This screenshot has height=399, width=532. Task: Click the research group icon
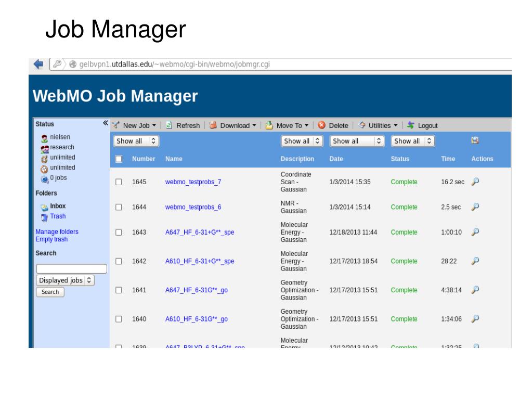pyautogui.click(x=44, y=149)
